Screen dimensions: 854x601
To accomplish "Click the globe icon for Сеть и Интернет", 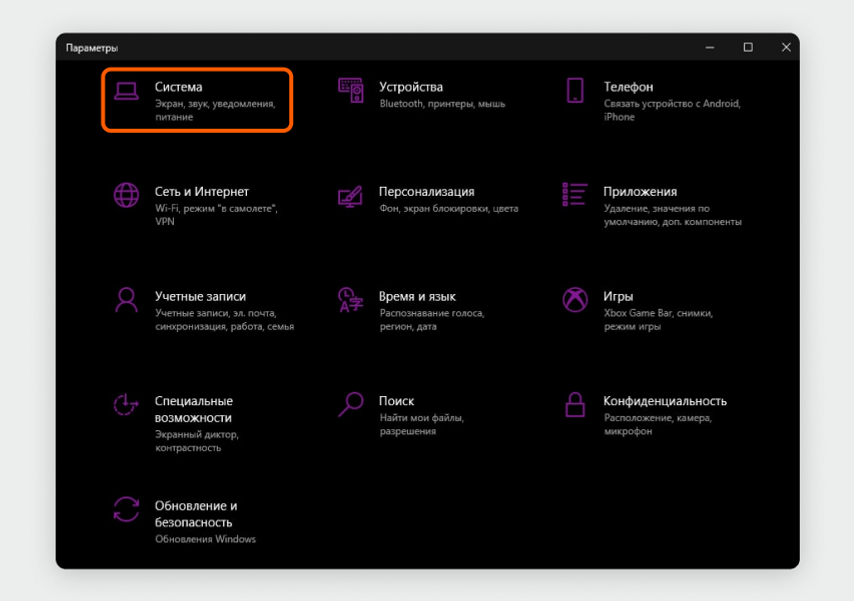I will pos(126,195).
